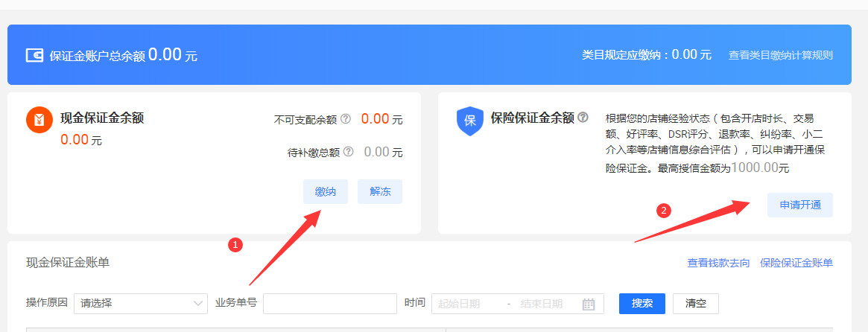Focus the 业务单号 input field

click(x=330, y=303)
